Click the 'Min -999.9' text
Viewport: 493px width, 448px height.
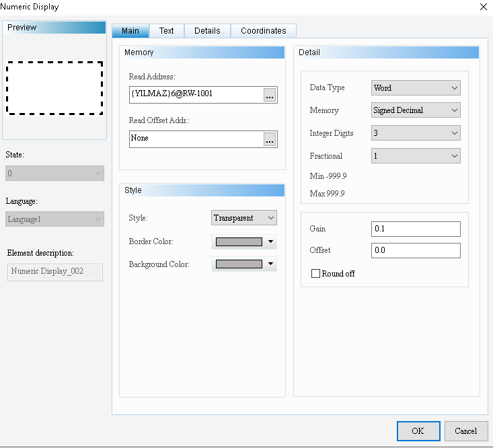point(328,176)
